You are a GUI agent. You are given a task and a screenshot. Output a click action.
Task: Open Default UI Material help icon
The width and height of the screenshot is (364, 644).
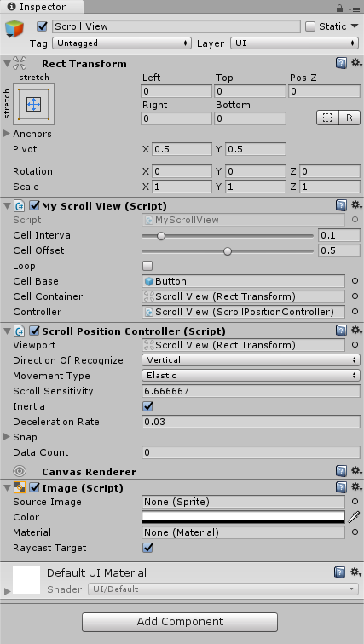(x=339, y=572)
